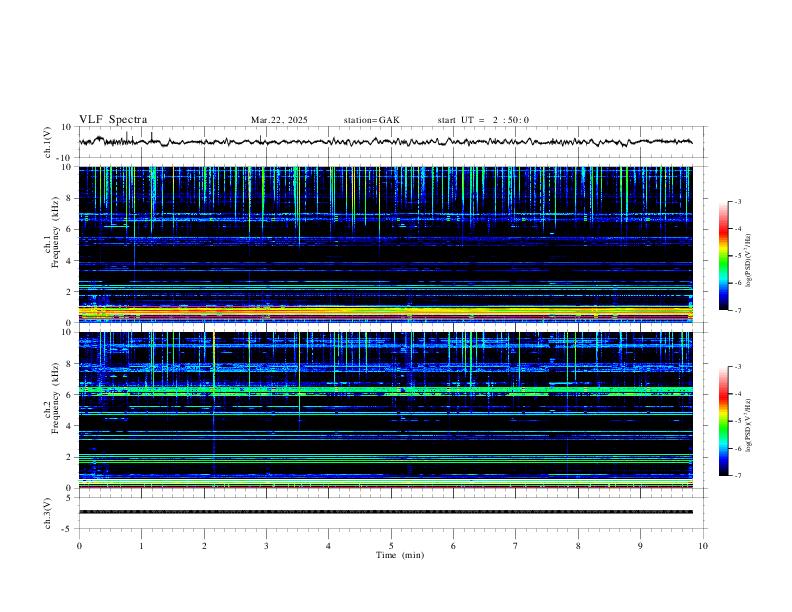This screenshot has height=612, width=792.
Task: Click the Mar.22, 2025 date label
Action: 279,120
